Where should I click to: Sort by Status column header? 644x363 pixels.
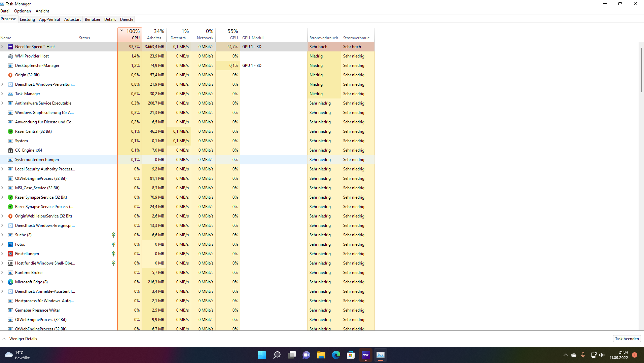[x=97, y=34]
